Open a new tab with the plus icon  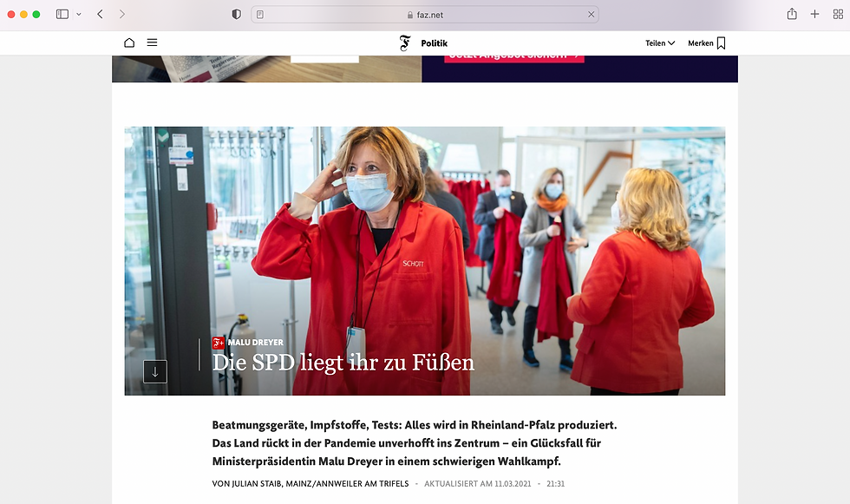pos(814,14)
